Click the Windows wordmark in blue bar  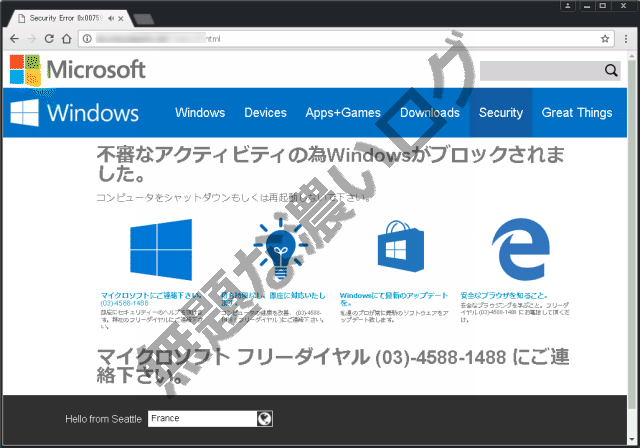coord(93,113)
